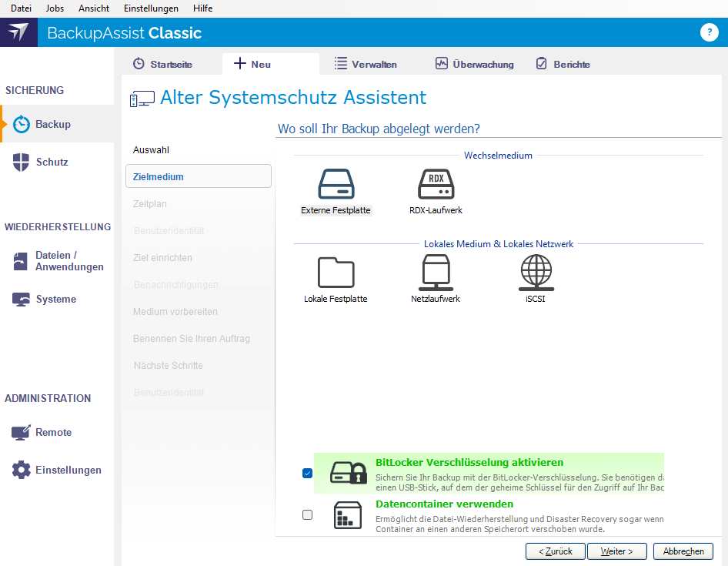Select the Auswahl wizard step
Image resolution: width=728 pixels, height=566 pixels.
click(151, 149)
